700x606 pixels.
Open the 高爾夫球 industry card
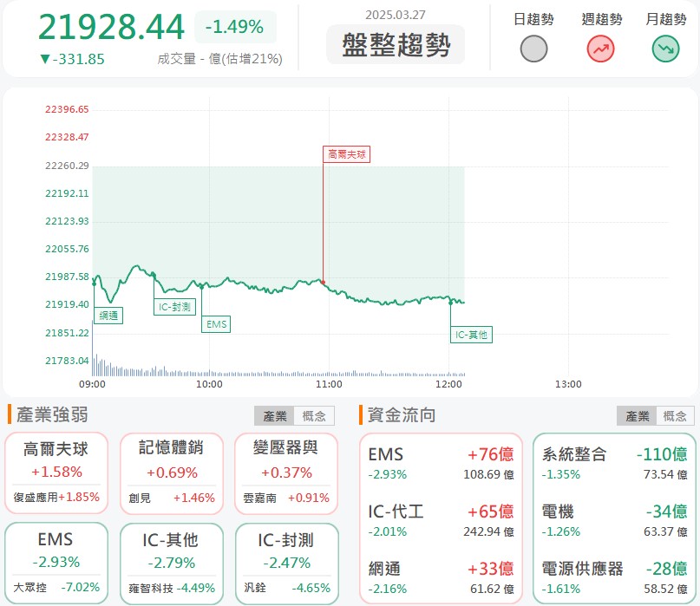[56, 472]
